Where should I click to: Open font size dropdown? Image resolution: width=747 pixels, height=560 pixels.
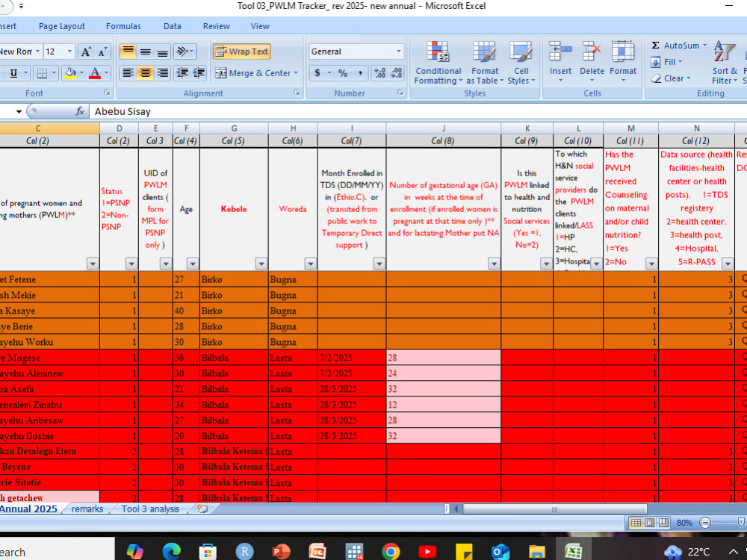(x=69, y=52)
